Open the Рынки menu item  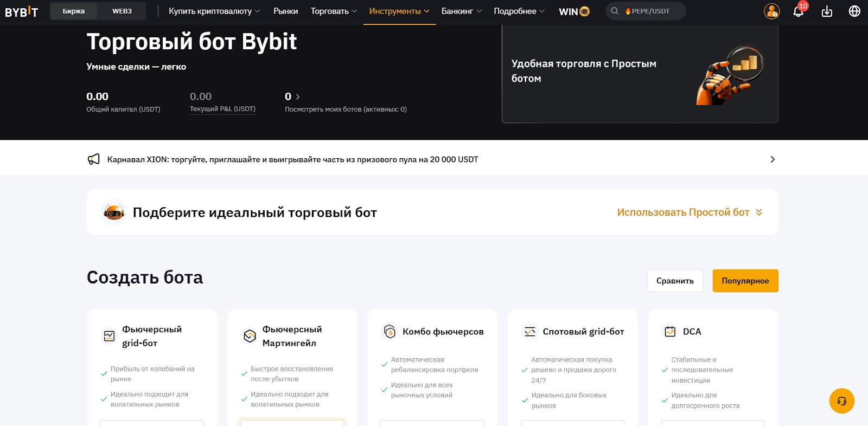(x=285, y=11)
